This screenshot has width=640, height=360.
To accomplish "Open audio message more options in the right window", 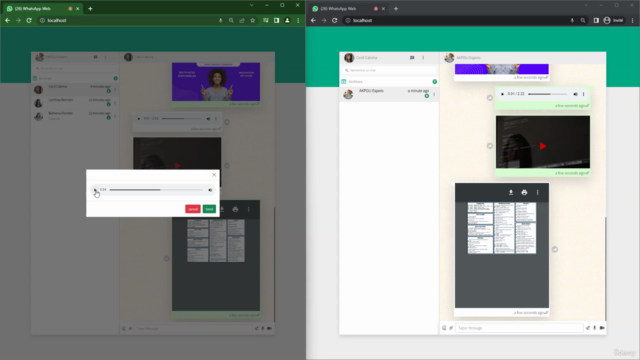I will pyautogui.click(x=583, y=94).
